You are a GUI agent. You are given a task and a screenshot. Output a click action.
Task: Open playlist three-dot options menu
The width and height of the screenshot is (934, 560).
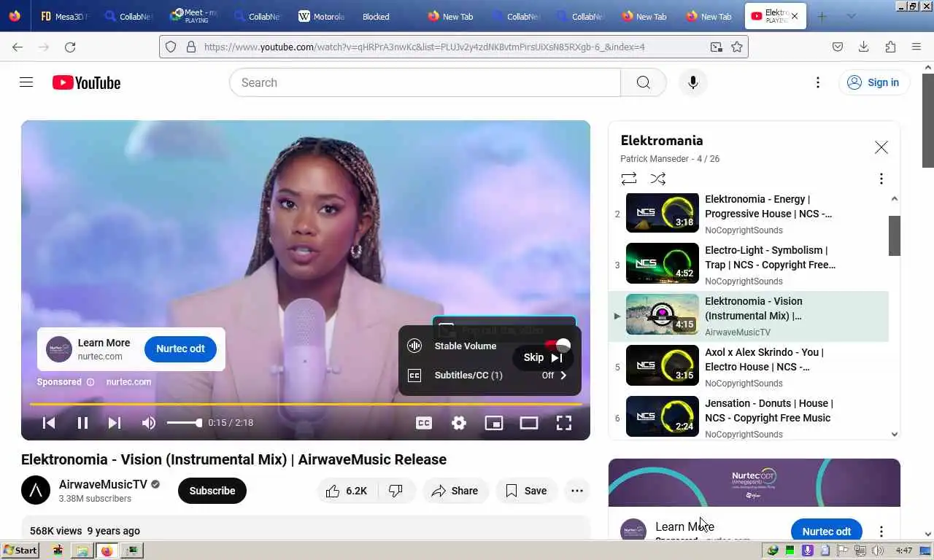(x=881, y=179)
